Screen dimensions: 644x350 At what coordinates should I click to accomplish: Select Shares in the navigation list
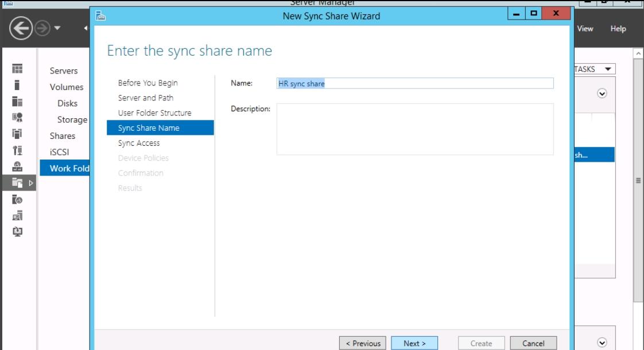[63, 136]
